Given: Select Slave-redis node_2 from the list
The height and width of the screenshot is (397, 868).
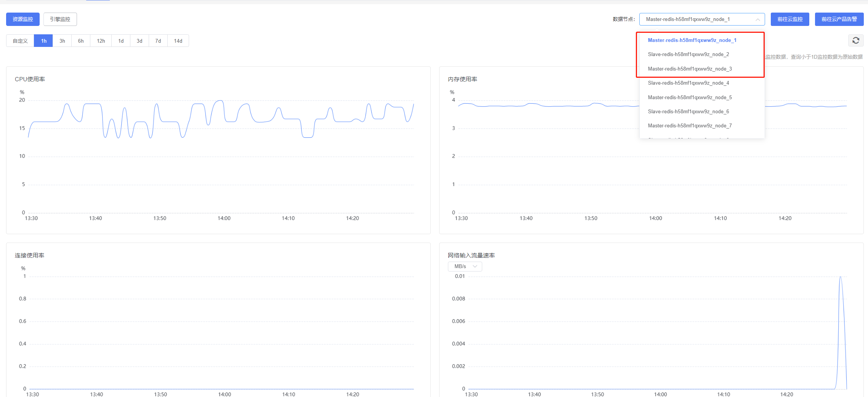Looking at the screenshot, I should click(688, 55).
